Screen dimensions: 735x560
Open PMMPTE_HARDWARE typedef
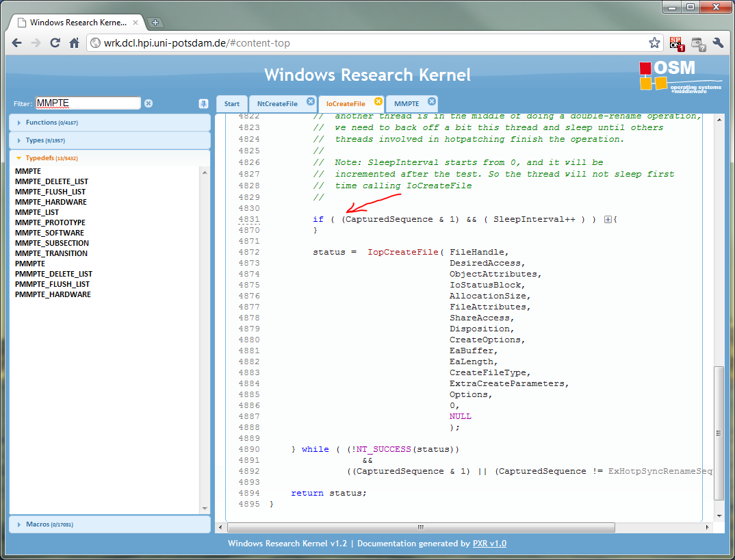click(53, 294)
